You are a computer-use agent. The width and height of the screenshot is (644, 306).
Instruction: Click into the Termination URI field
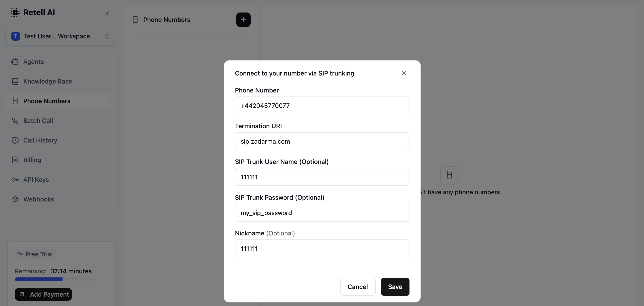pyautogui.click(x=322, y=141)
